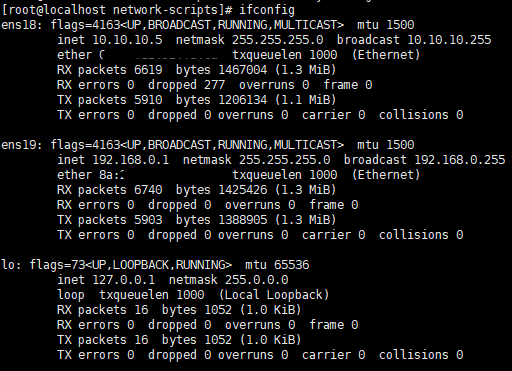Select the lo loopback interface name
Screen dimensions: 512x371
pos(8,265)
